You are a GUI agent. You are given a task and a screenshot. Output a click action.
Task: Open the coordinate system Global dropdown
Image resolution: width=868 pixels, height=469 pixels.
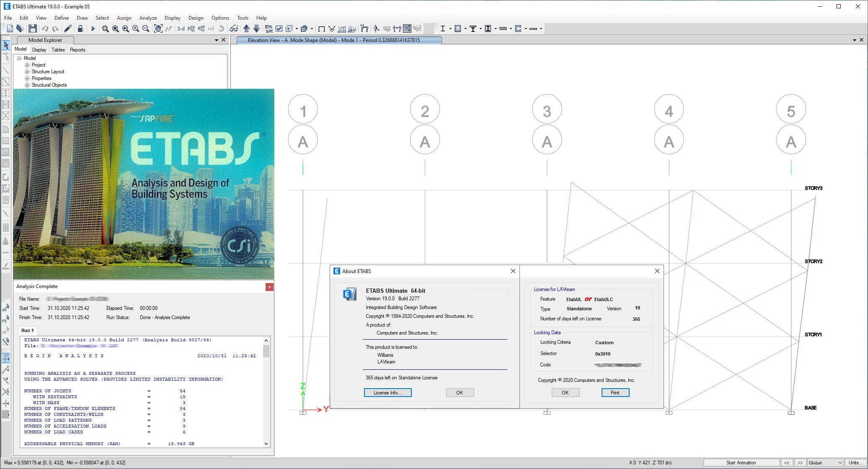(x=825, y=463)
